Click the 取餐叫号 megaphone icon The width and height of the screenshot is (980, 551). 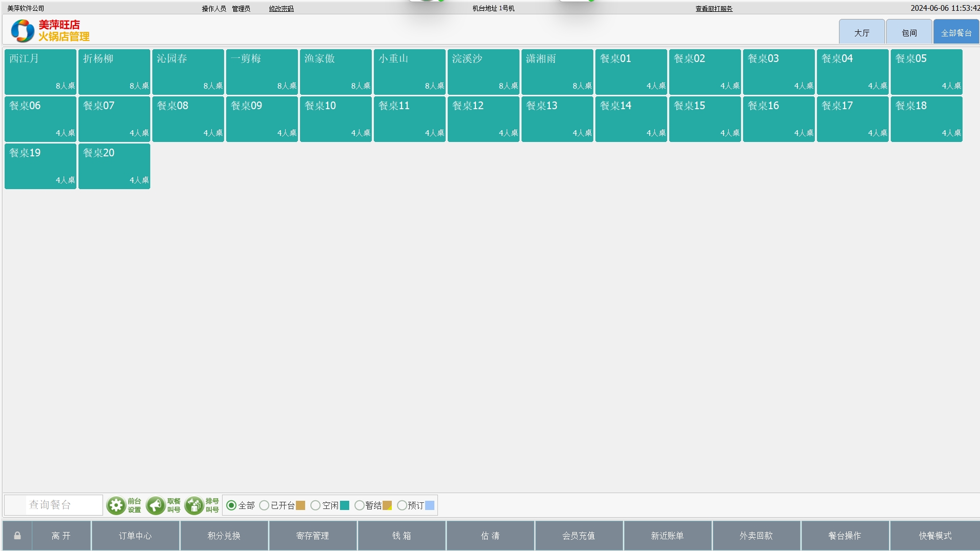click(x=155, y=505)
